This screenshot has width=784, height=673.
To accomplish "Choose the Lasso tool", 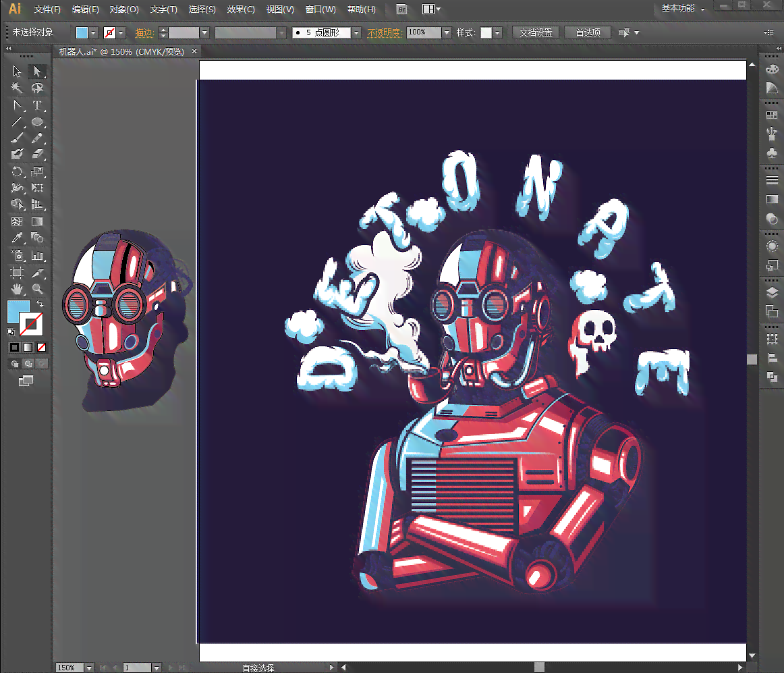I will coord(37,88).
